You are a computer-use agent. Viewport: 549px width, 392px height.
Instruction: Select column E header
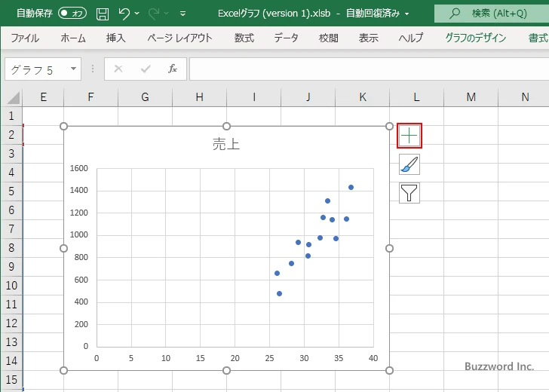[43, 97]
